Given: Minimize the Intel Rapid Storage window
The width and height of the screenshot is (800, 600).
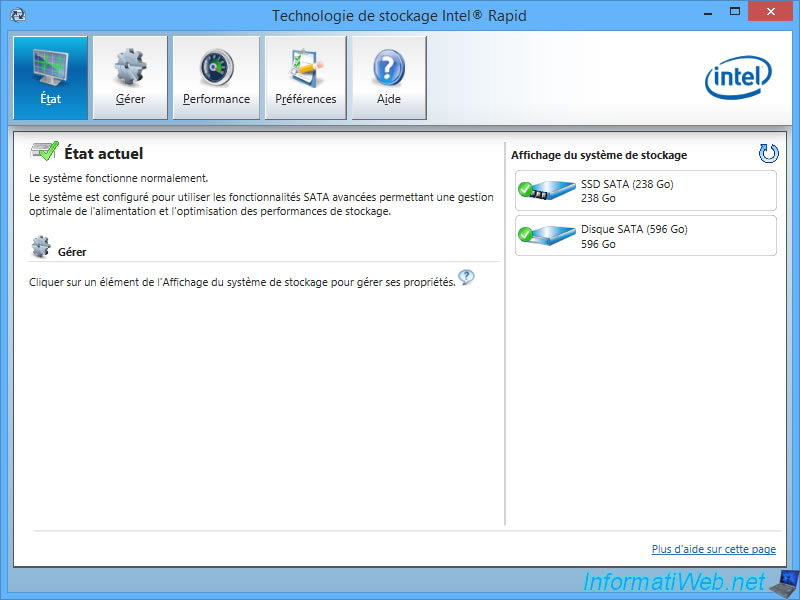Looking at the screenshot, I should click(708, 13).
